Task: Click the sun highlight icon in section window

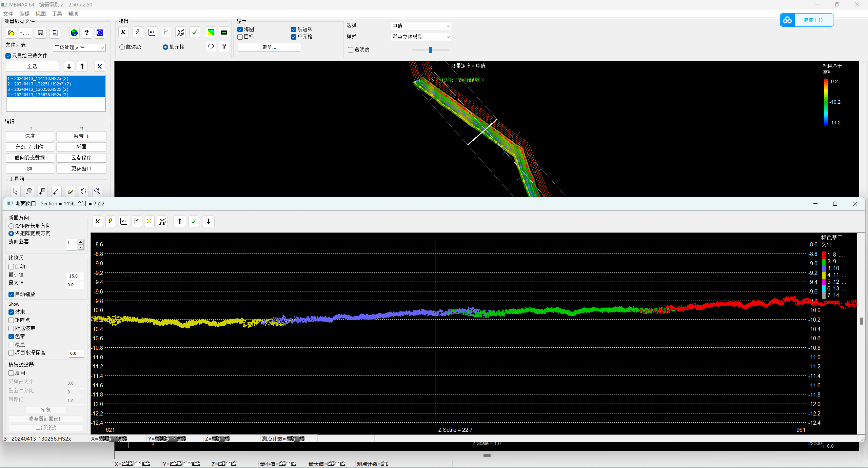Action: pos(149,221)
